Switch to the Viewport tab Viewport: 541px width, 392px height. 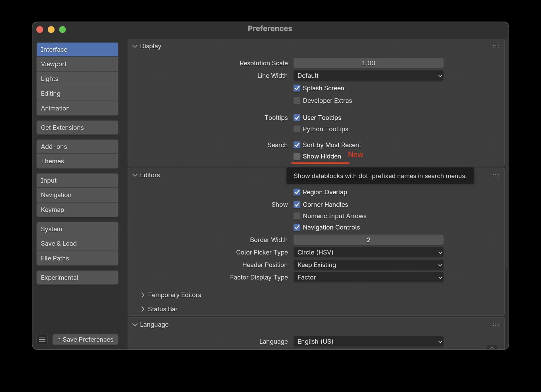[x=77, y=64]
